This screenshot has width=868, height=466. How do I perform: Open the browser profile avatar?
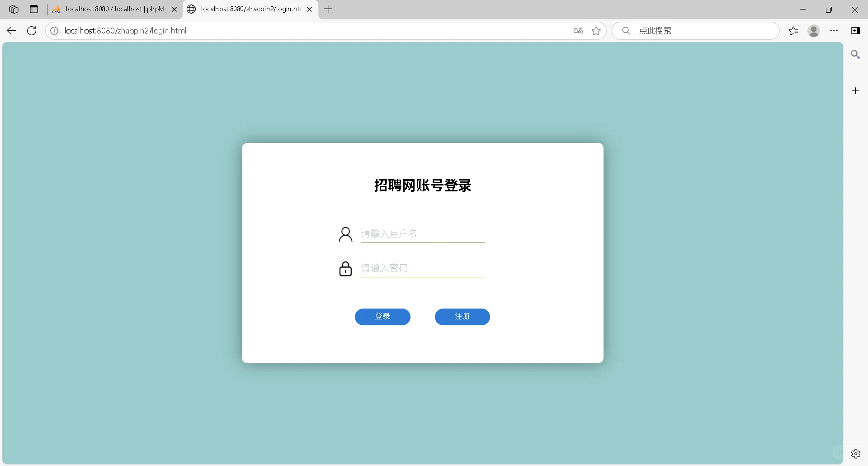pyautogui.click(x=814, y=30)
